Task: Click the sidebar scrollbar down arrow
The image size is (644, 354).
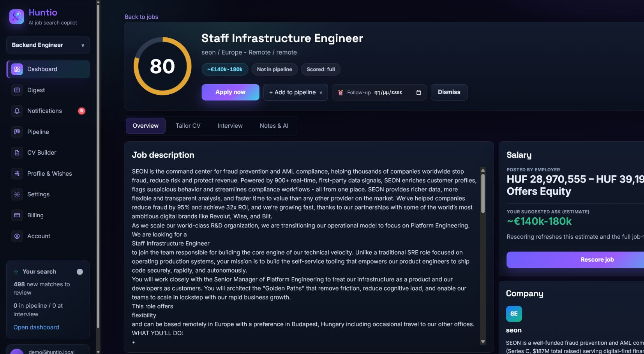Action: point(98,352)
